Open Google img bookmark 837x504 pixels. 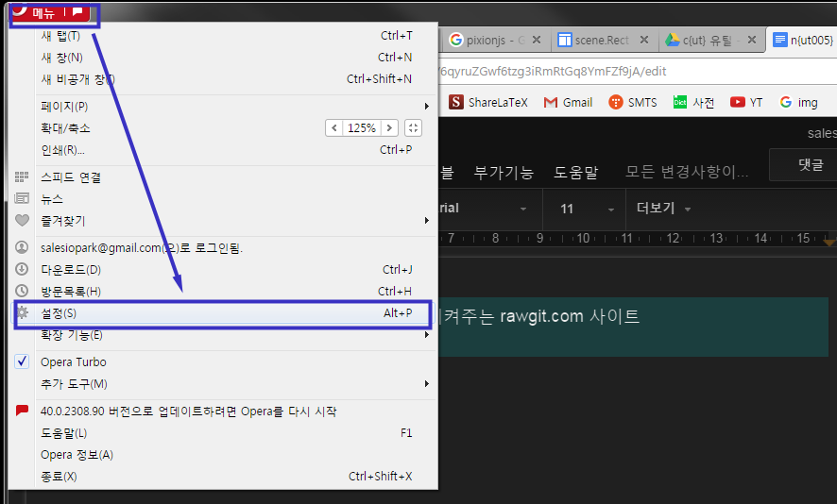pos(798,102)
